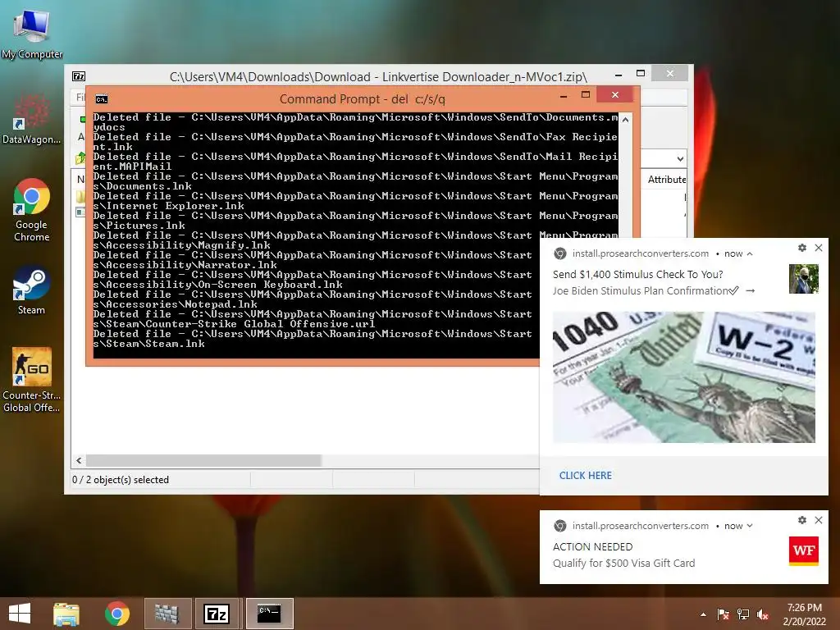Viewport: 840px width, 630px height.
Task: Open the Action Center flag icon
Action: pyautogui.click(x=723, y=614)
